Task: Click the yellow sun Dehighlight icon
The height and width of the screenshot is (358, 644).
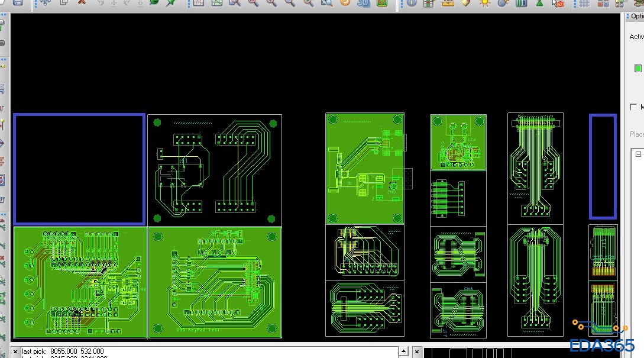Action: [485, 3]
